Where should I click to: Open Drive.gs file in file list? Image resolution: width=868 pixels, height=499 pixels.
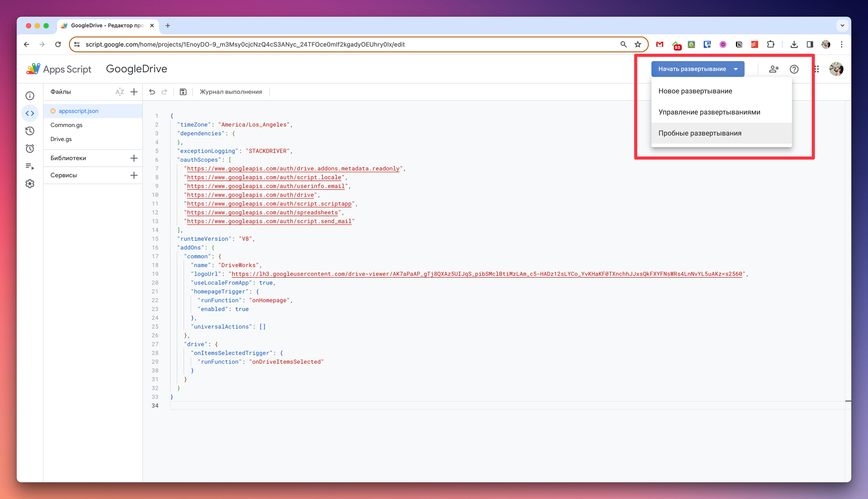point(61,139)
